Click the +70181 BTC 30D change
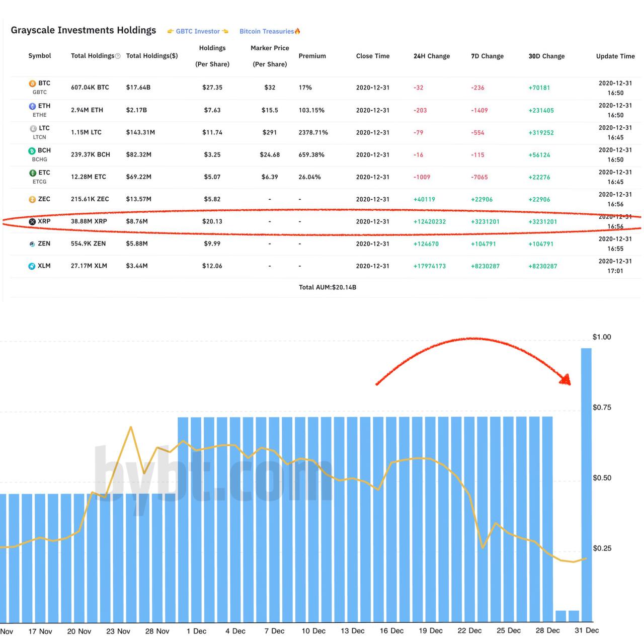 (x=539, y=88)
